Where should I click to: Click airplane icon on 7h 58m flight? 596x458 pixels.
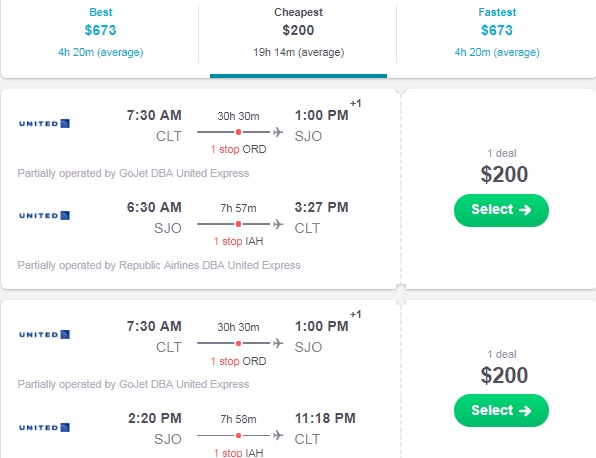pos(278,435)
